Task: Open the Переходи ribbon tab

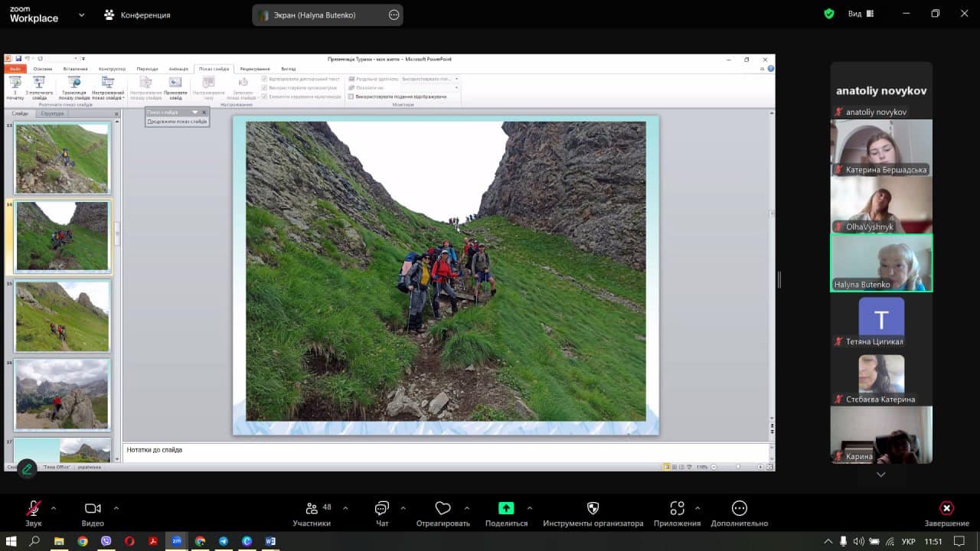Action: [147, 69]
